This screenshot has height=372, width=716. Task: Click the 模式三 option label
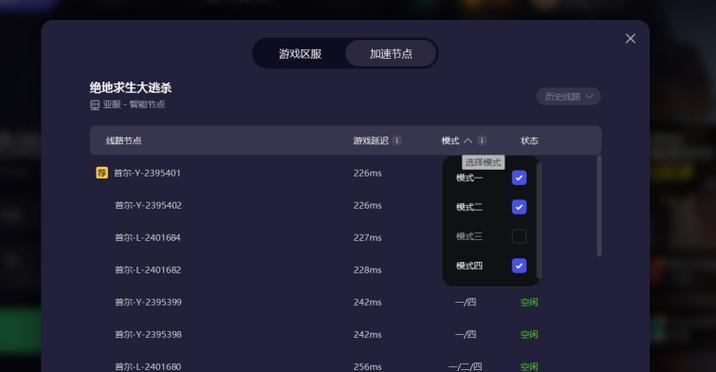coord(469,236)
